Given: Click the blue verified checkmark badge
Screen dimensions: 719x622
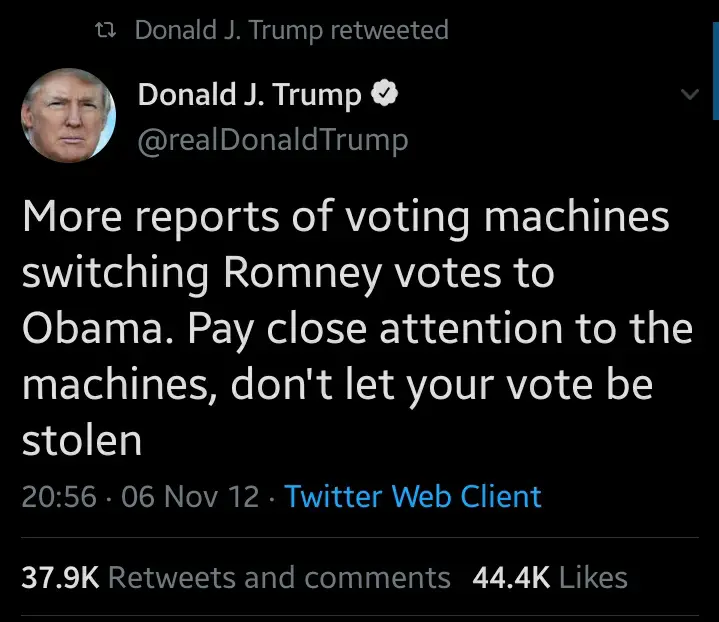Looking at the screenshot, I should [x=384, y=96].
